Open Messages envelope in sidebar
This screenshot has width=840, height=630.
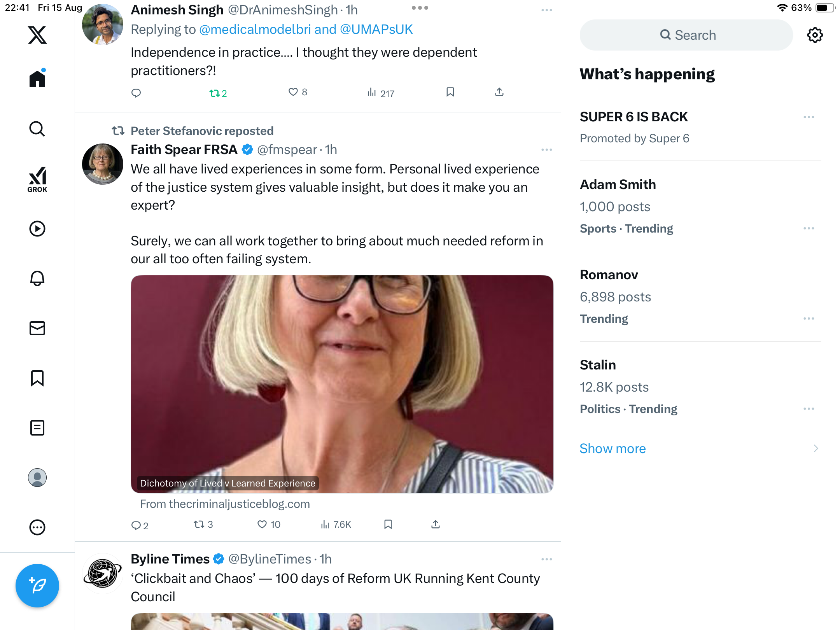tap(37, 328)
